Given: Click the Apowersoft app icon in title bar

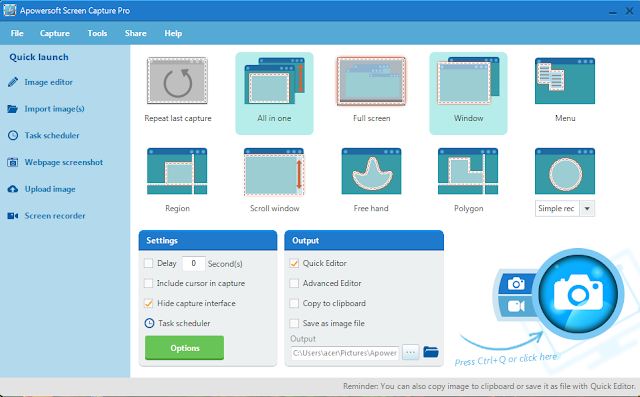Looking at the screenshot, I should 9,10.
